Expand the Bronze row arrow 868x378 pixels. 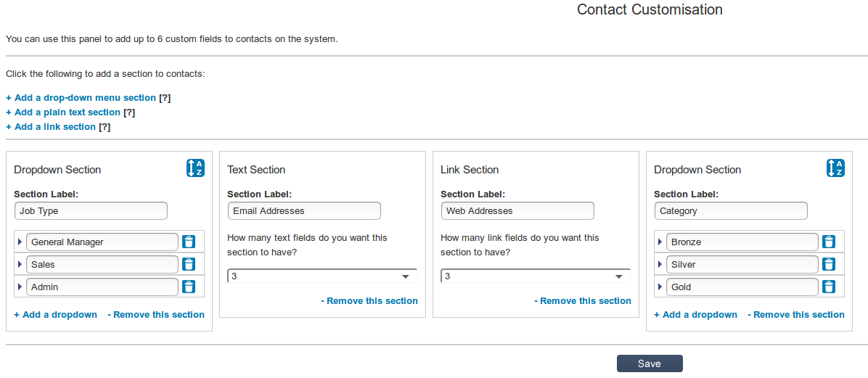point(660,242)
